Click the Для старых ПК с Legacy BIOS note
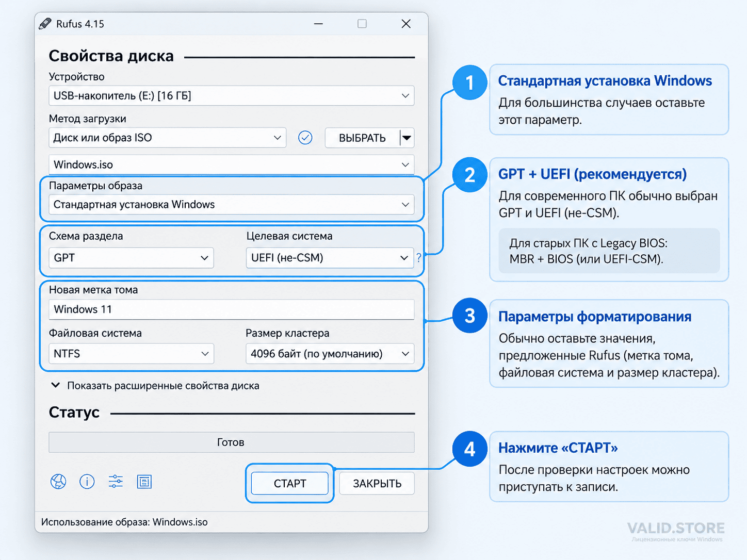 pyautogui.click(x=609, y=251)
